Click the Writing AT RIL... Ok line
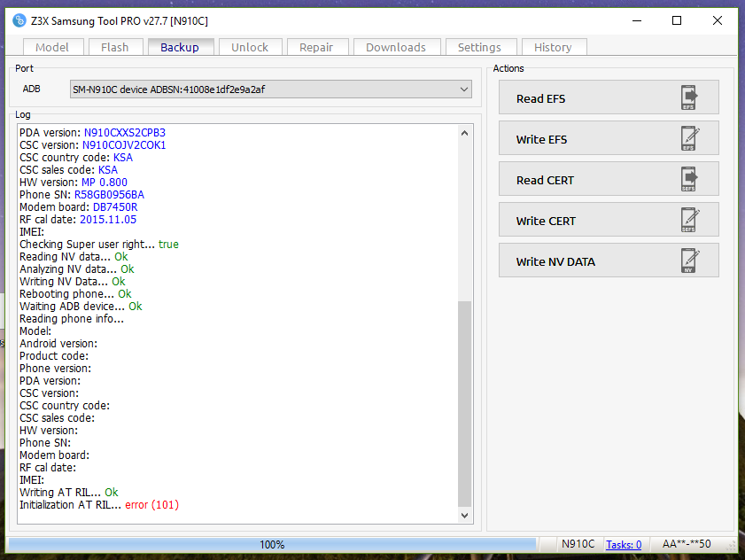 69,493
